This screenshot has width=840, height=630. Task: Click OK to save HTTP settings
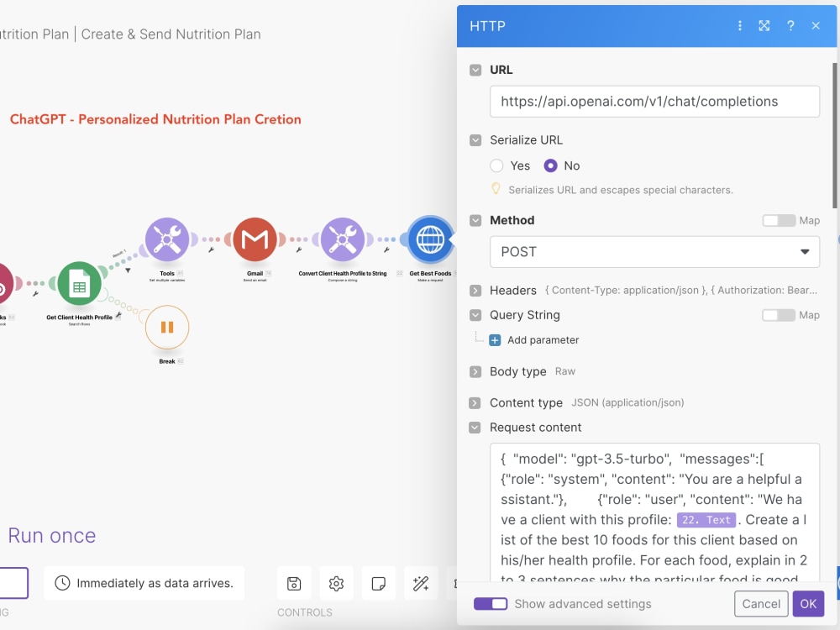click(808, 604)
